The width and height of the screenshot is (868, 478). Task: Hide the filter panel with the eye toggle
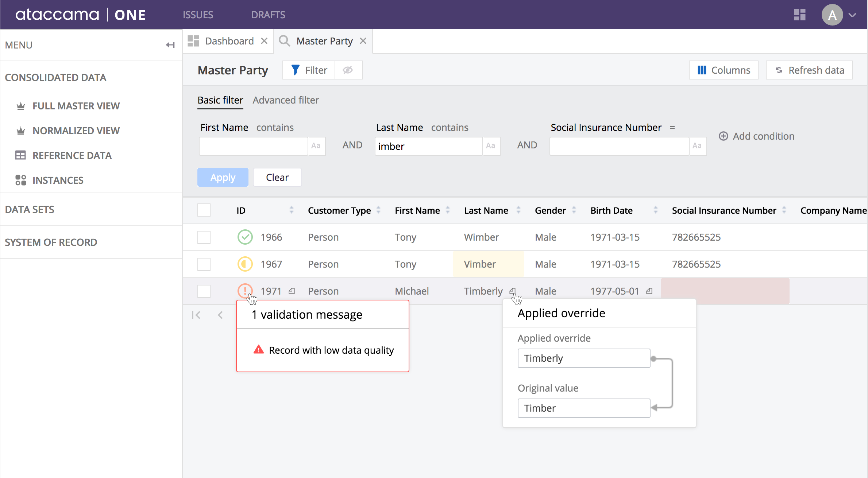click(348, 70)
